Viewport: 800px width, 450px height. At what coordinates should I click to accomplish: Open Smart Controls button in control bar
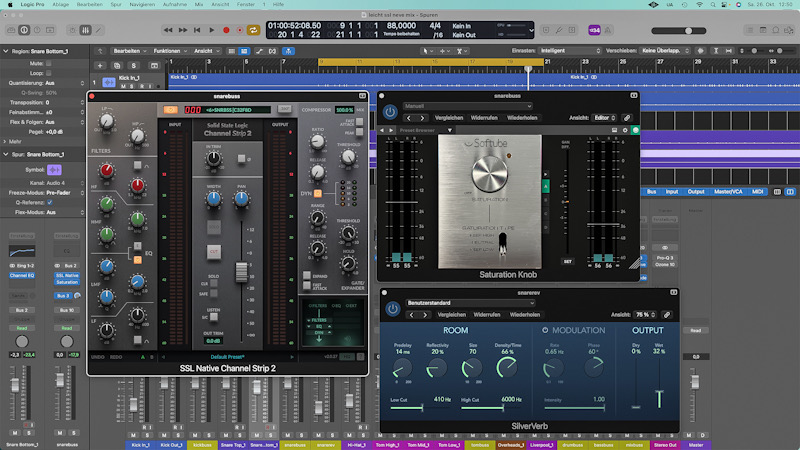click(72, 31)
